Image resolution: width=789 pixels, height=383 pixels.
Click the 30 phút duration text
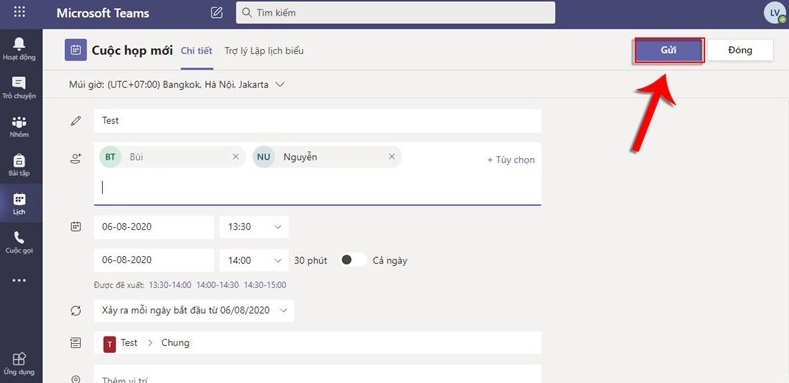pyautogui.click(x=310, y=261)
